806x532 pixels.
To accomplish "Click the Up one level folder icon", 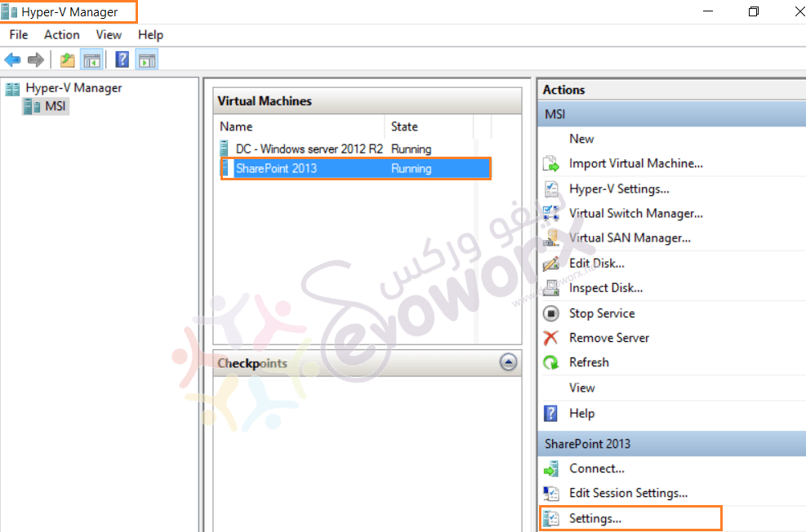I will point(67,60).
